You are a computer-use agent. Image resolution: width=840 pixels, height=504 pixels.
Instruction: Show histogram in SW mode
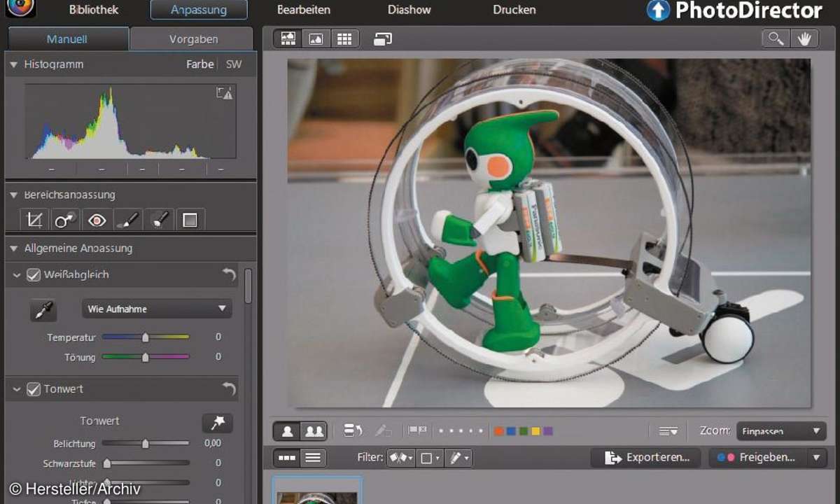point(234,64)
